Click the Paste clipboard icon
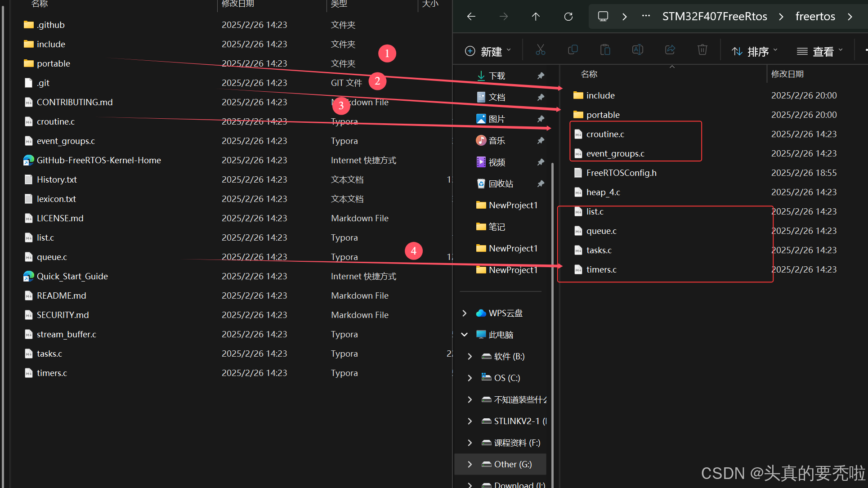This screenshot has height=488, width=868. (x=605, y=50)
